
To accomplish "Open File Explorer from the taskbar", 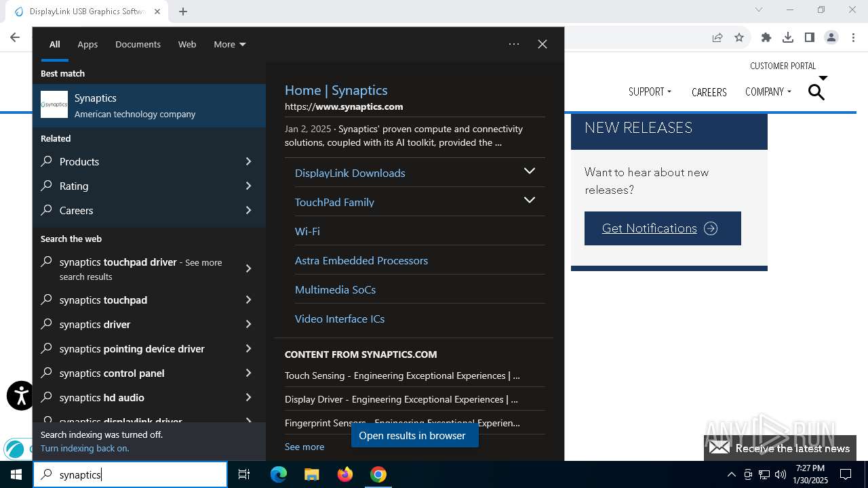I will point(312,474).
